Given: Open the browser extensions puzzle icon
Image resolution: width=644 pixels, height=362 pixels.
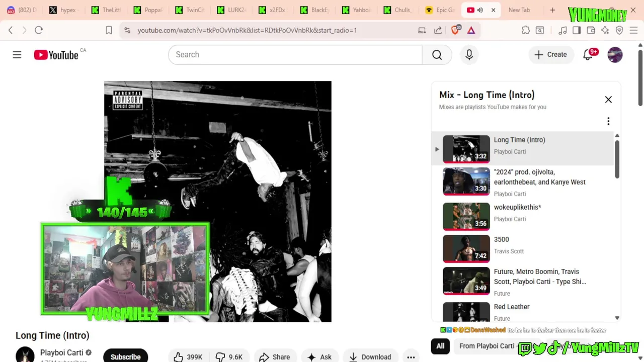Looking at the screenshot, I should [x=526, y=30].
